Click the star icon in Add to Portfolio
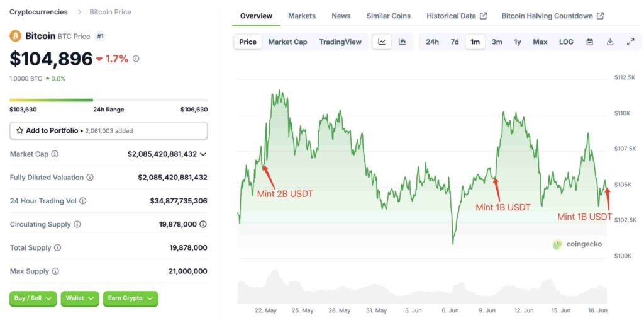This screenshot has height=318, width=644. pyautogui.click(x=19, y=131)
